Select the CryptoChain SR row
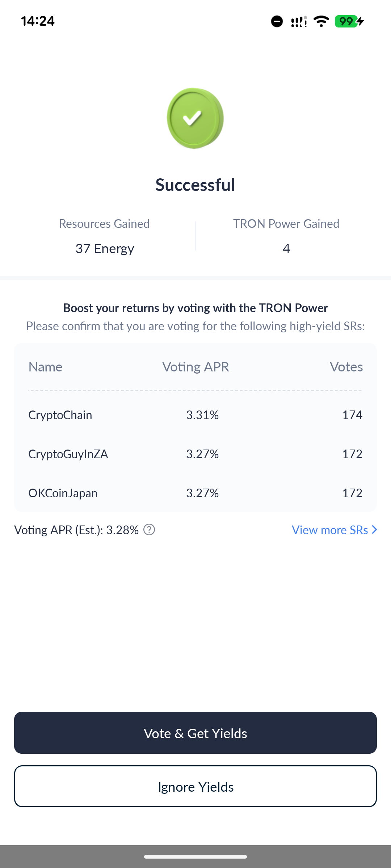391x868 pixels. click(x=195, y=415)
